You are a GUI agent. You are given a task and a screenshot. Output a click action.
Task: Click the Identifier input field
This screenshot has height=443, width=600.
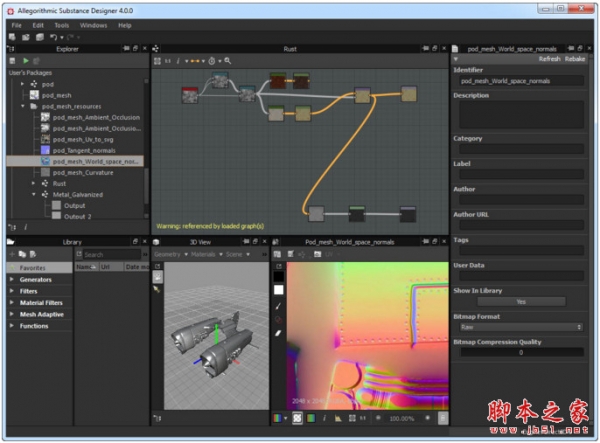(522, 81)
